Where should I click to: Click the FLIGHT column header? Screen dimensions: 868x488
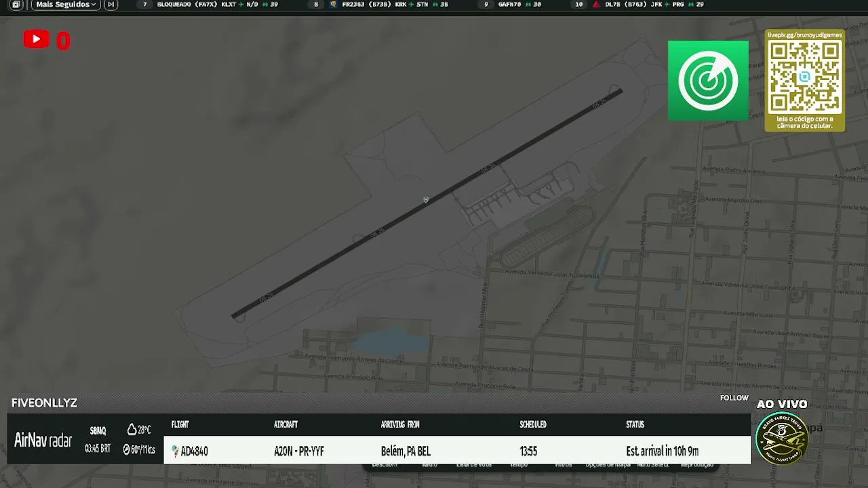tap(180, 424)
